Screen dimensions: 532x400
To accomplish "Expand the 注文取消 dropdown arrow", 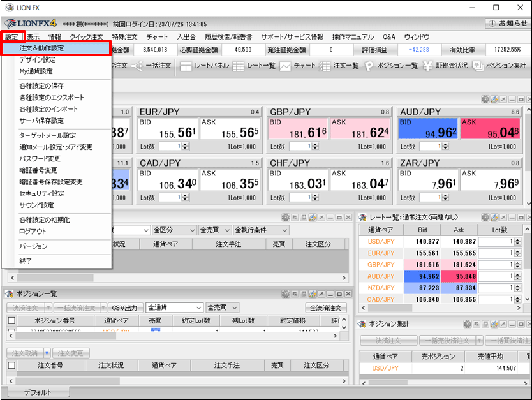I will [47, 353].
